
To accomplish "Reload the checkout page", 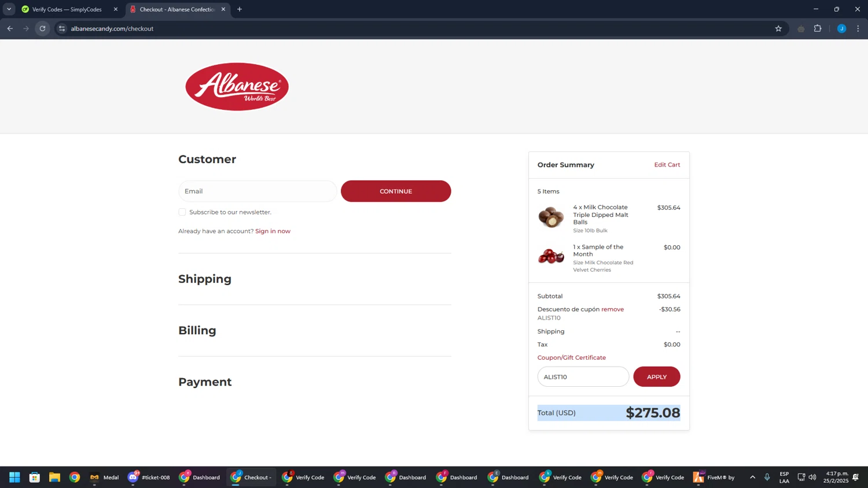I will click(x=42, y=28).
